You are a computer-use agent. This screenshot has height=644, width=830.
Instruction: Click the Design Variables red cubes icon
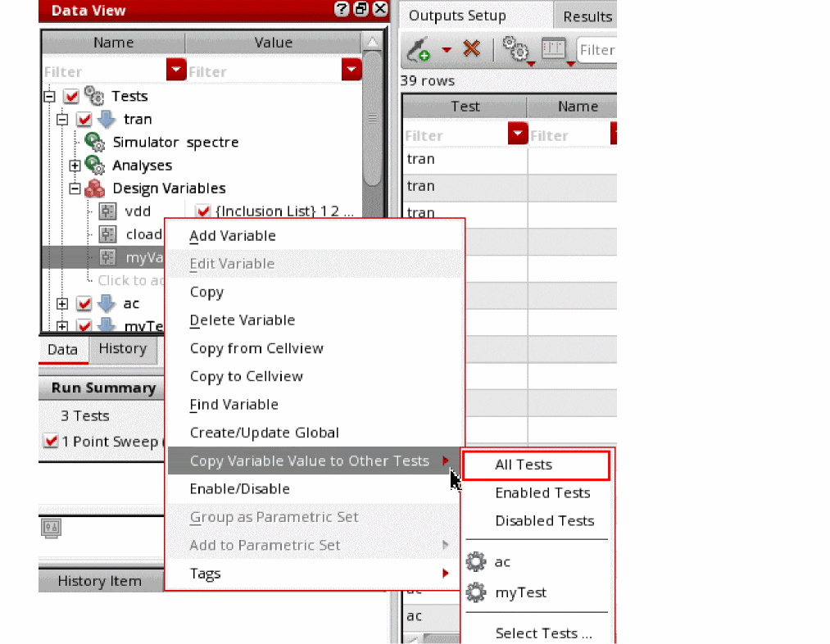coord(95,188)
